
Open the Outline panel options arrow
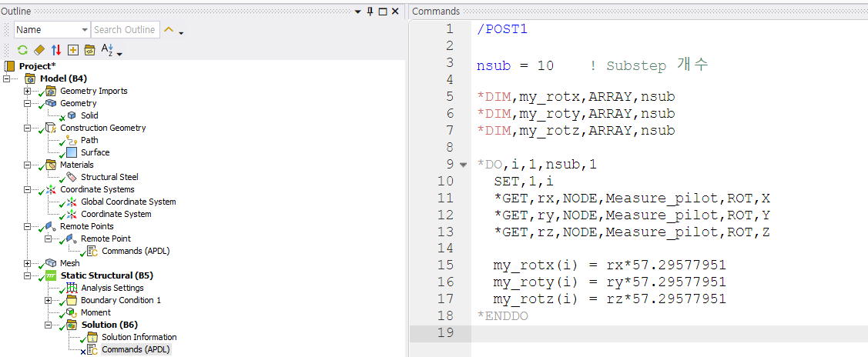(357, 11)
